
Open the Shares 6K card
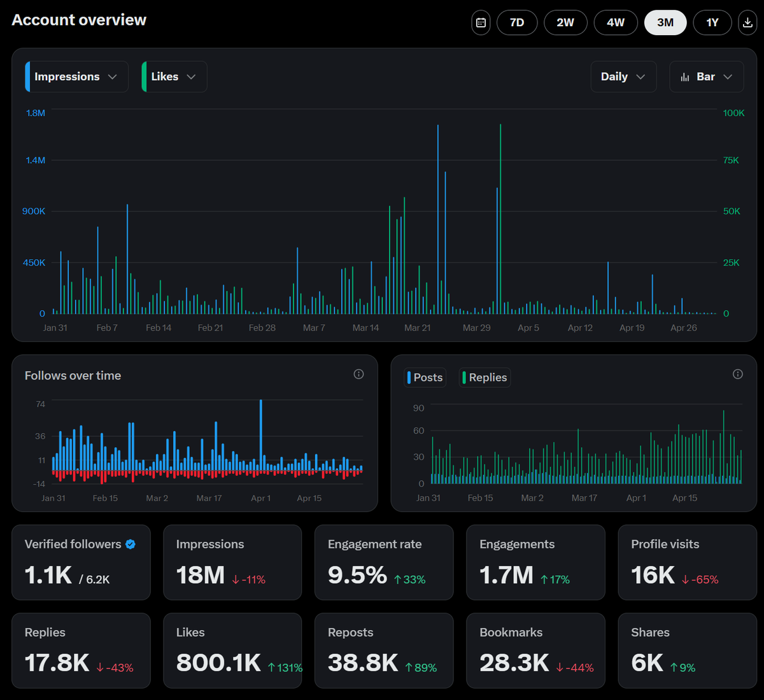(688, 650)
